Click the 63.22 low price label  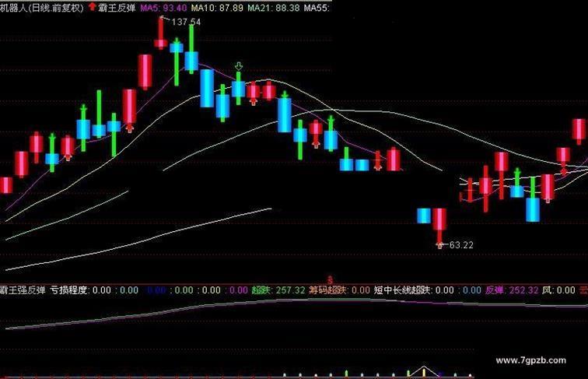click(461, 245)
